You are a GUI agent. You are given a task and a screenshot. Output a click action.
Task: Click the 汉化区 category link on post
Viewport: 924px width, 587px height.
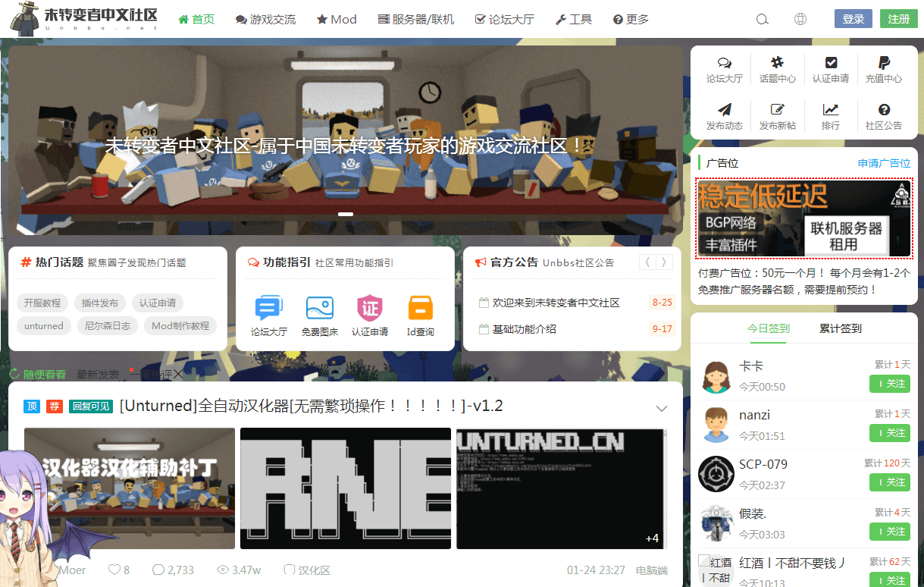tap(307, 570)
